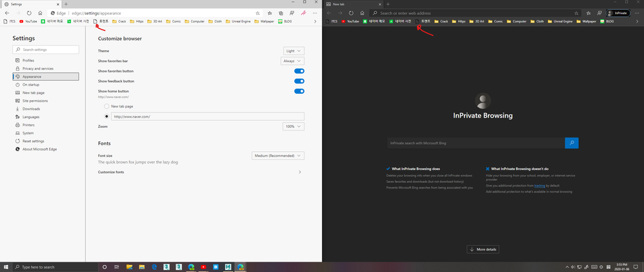The height and width of the screenshot is (272, 644).
Task: Open the Windows Start menu
Action: click(6, 267)
